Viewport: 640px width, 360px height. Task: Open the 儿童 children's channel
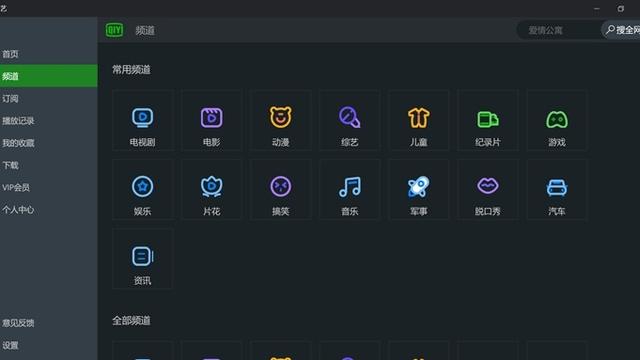click(419, 120)
